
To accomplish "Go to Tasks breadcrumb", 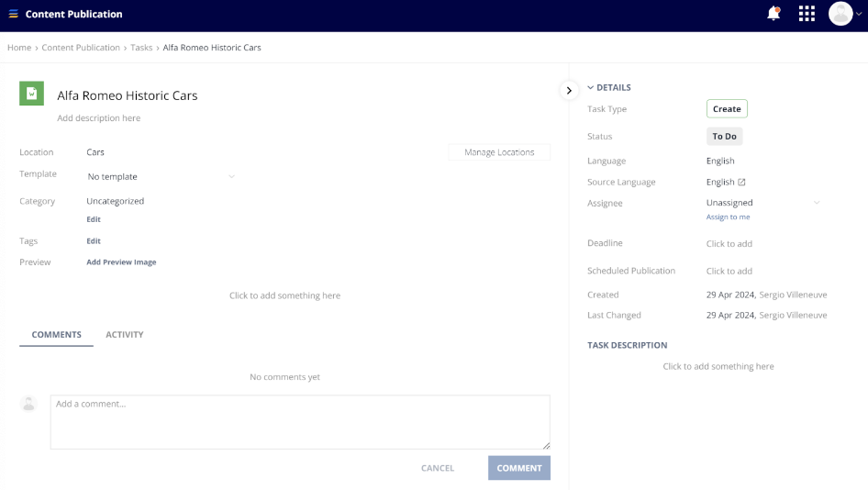I will click(x=141, y=48).
